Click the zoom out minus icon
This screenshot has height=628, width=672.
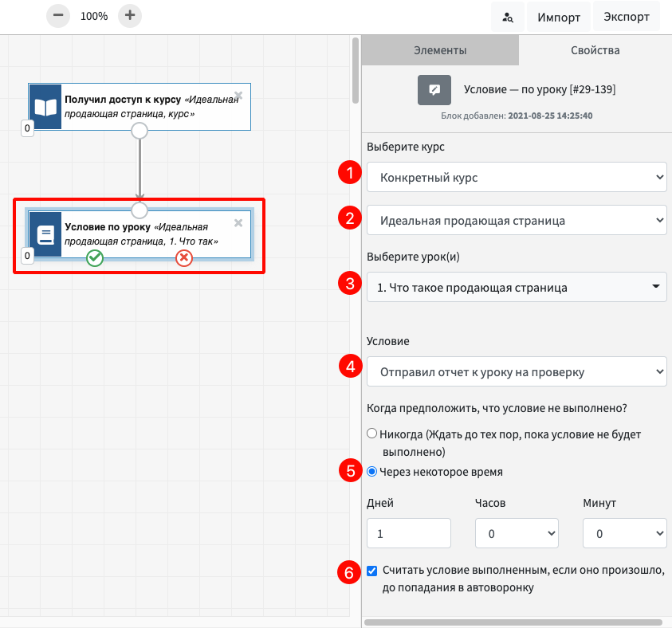click(x=58, y=15)
